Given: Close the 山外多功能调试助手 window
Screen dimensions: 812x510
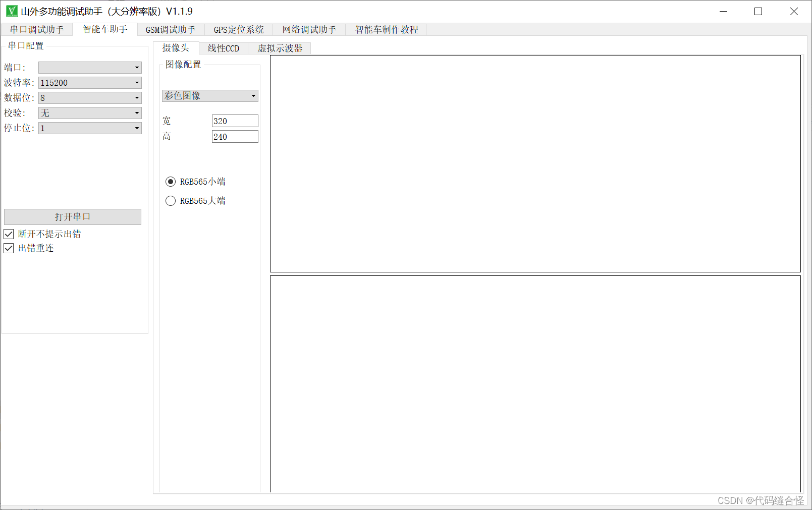Looking at the screenshot, I should click(x=794, y=12).
